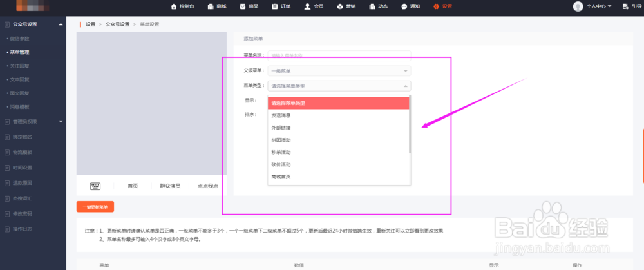Viewport: 644px width, 270px height.
Task: Select 群众演员 in the menu preview bar
Action: (171, 186)
